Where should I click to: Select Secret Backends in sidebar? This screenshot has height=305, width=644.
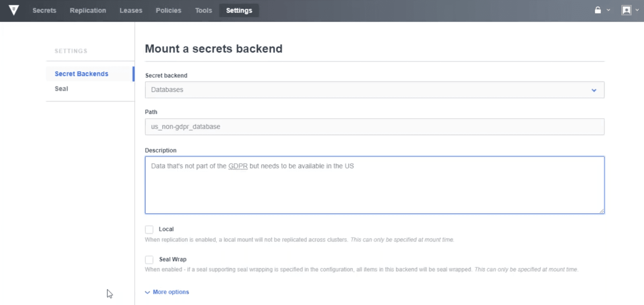click(x=81, y=74)
